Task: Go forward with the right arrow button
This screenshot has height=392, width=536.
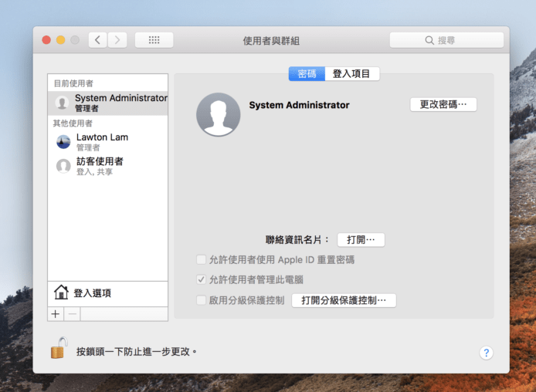Action: [x=117, y=40]
